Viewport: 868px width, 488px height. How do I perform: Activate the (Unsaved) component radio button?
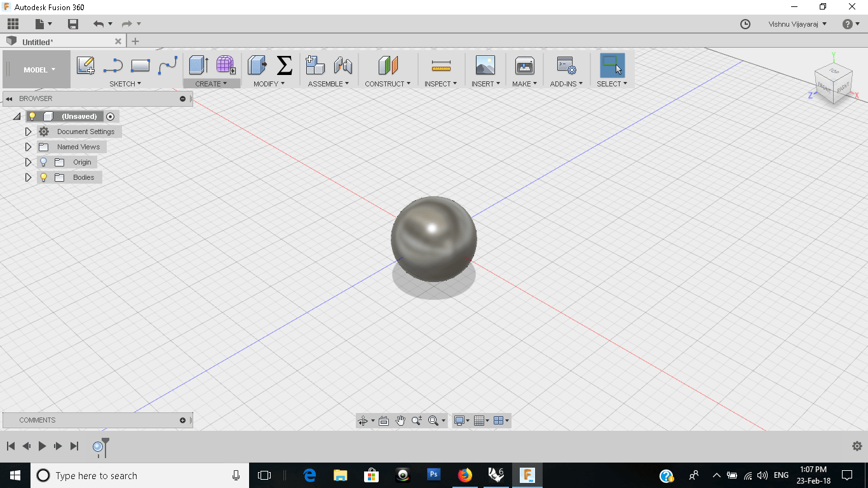pos(111,117)
